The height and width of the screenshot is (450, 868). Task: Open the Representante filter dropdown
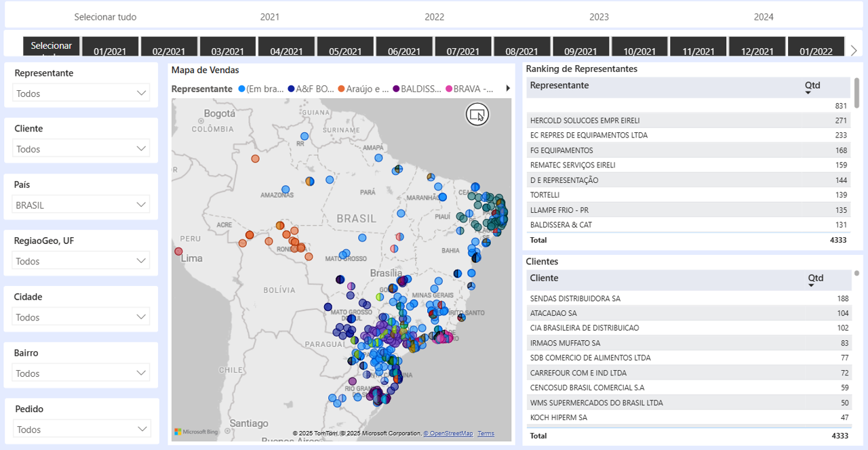pyautogui.click(x=81, y=94)
